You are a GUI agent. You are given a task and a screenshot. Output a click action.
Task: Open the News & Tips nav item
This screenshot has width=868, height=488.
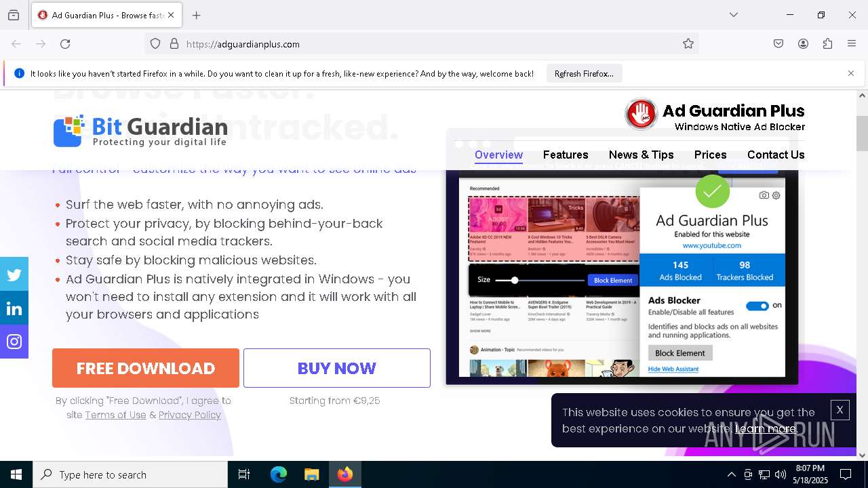pos(642,155)
